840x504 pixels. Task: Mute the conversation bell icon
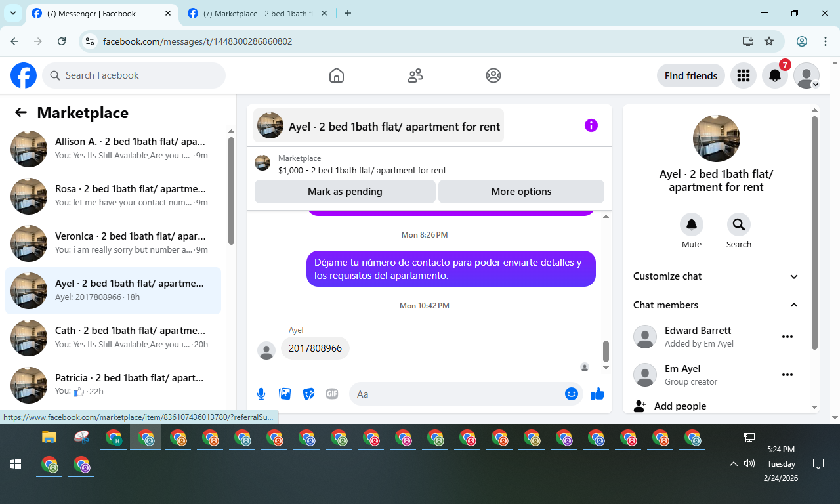(x=692, y=224)
